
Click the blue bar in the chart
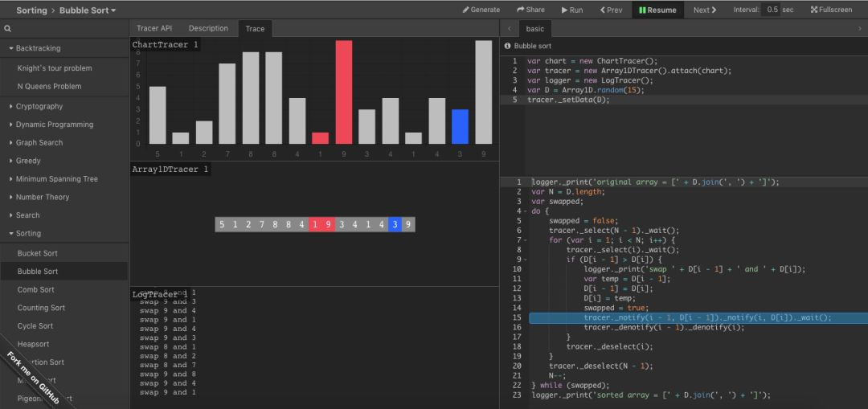(x=460, y=126)
